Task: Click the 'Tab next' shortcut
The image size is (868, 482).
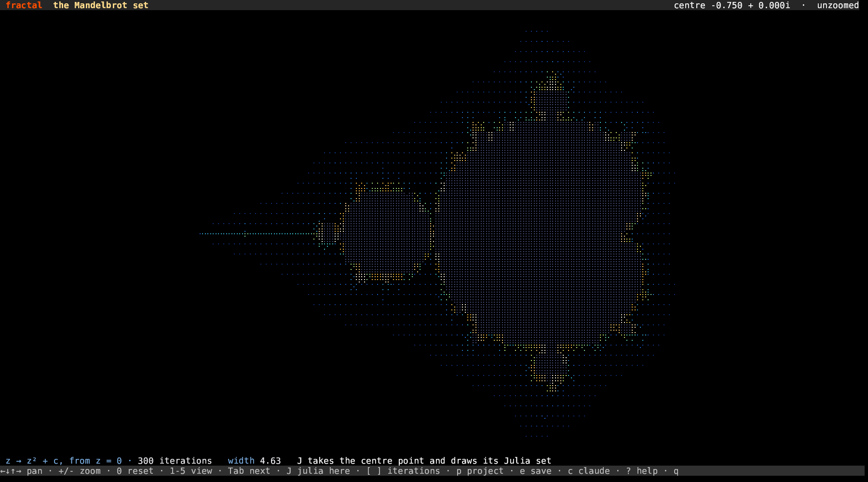Action: [x=249, y=471]
